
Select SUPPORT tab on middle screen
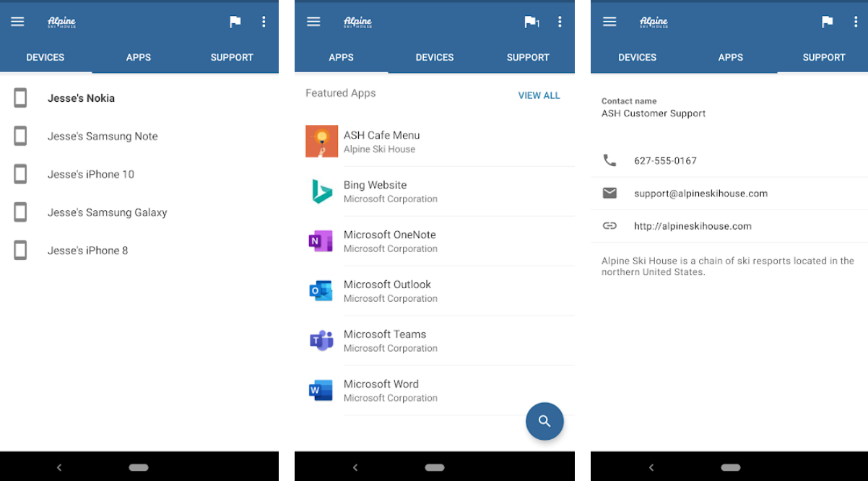pyautogui.click(x=528, y=57)
